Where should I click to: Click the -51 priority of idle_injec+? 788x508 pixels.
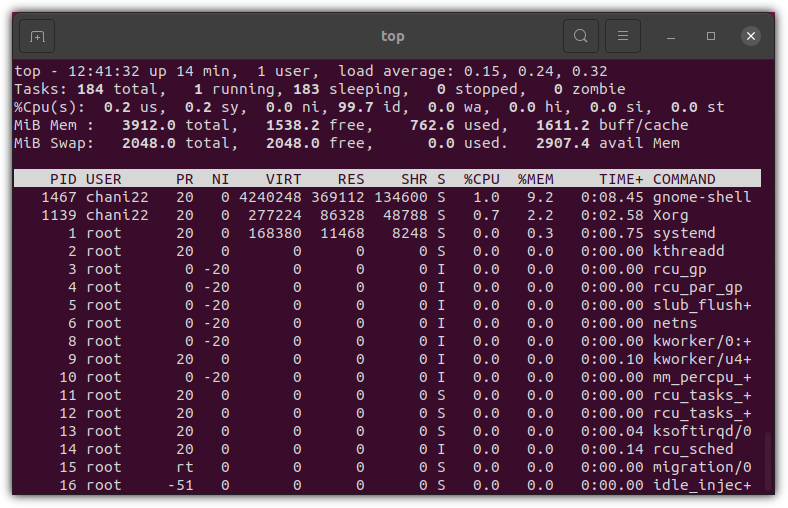180,485
